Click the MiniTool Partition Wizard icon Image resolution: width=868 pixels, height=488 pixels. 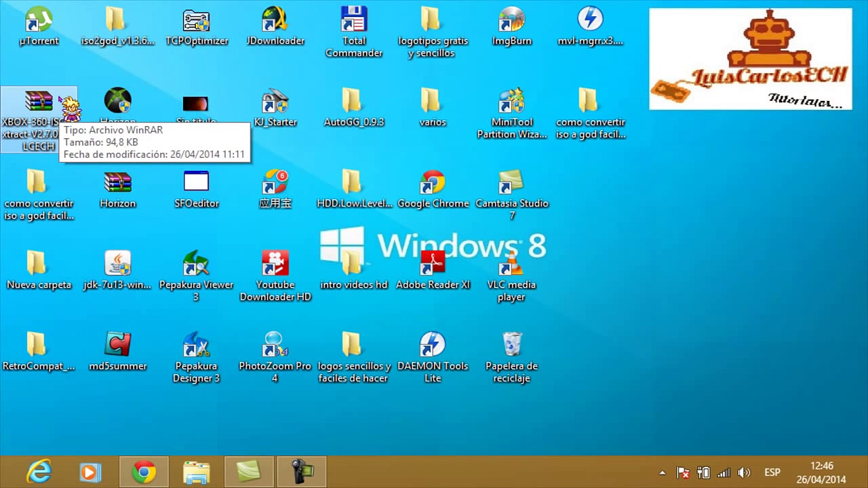[511, 102]
